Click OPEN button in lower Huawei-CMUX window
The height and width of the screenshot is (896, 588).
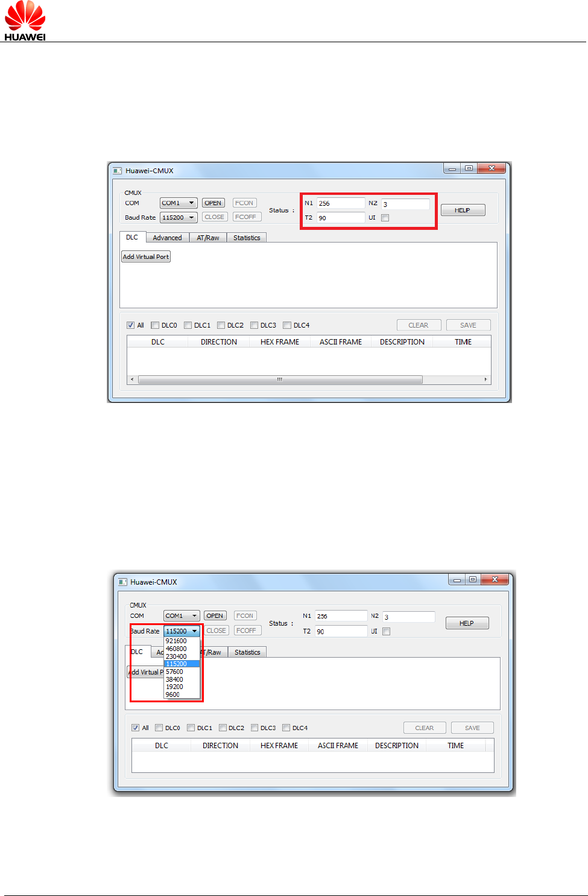(215, 615)
